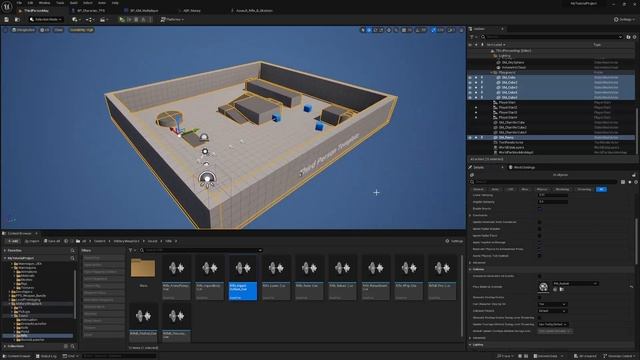Viewport: 640px width, 360px height.
Task: Hide SM_Cube with its eye icon
Action: (x=470, y=77)
